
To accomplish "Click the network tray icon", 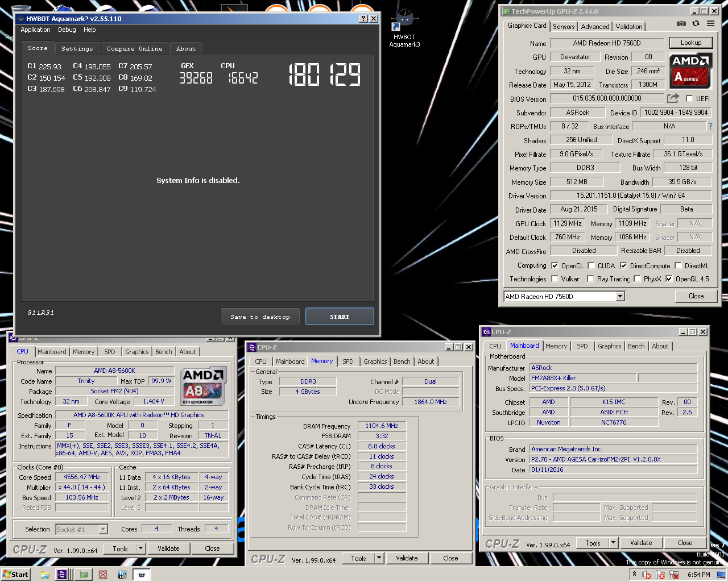I will point(674,575).
